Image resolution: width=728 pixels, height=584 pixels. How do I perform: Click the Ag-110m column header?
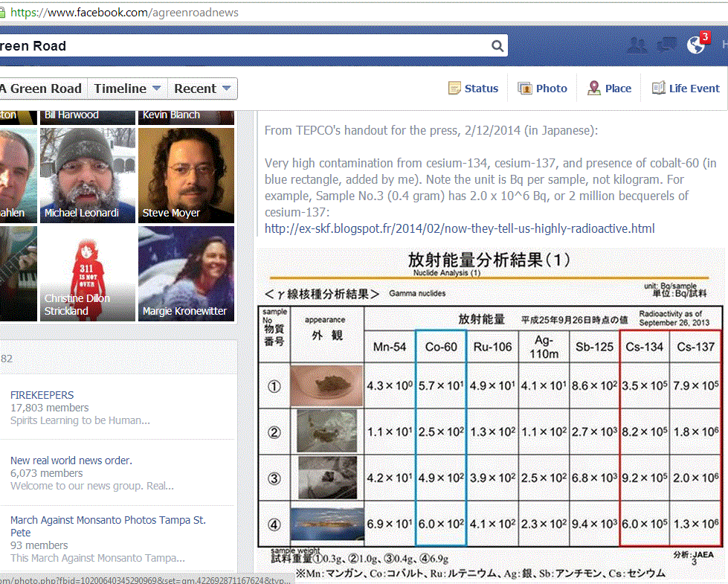(x=544, y=347)
